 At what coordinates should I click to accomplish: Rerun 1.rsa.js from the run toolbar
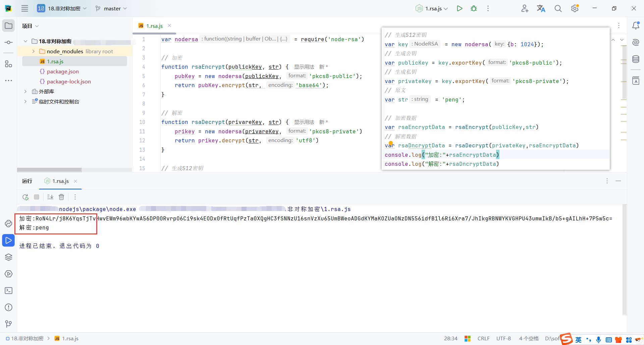tap(25, 197)
